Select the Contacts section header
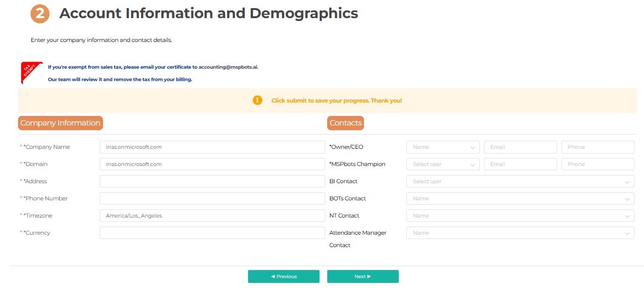 click(x=345, y=123)
